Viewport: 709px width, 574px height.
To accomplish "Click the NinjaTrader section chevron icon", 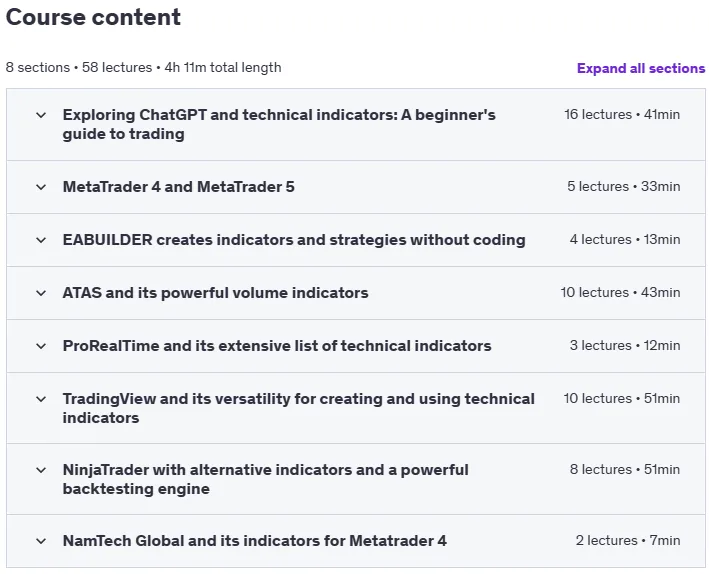I will [41, 470].
